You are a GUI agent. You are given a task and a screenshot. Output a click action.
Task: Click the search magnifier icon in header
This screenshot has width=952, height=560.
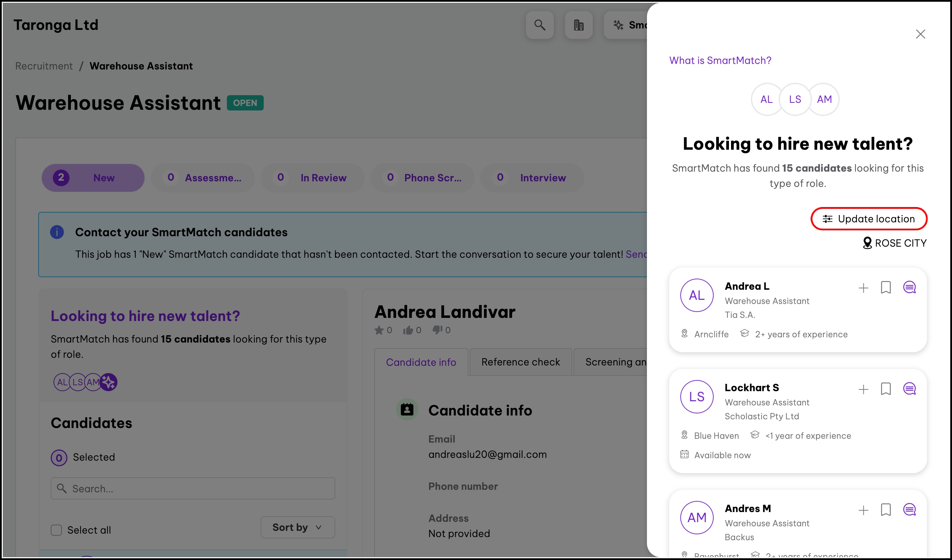[540, 25]
